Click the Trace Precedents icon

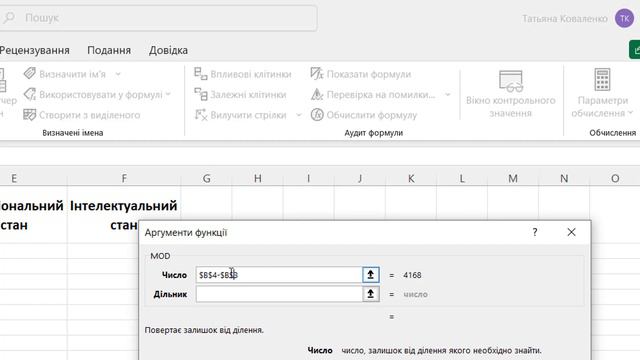tap(200, 74)
